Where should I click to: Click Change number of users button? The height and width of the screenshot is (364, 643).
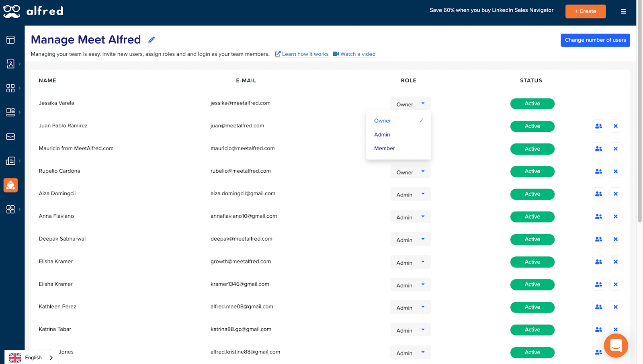[x=595, y=40]
